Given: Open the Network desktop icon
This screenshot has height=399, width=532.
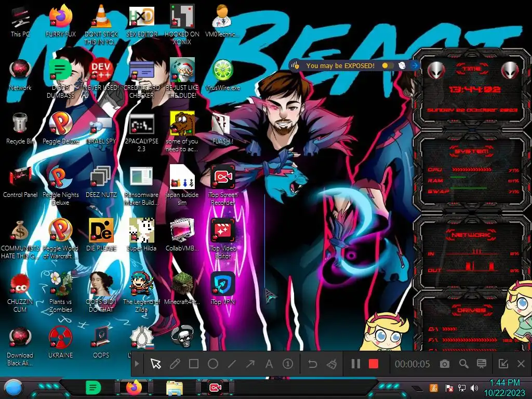Looking at the screenshot, I should 20,75.
